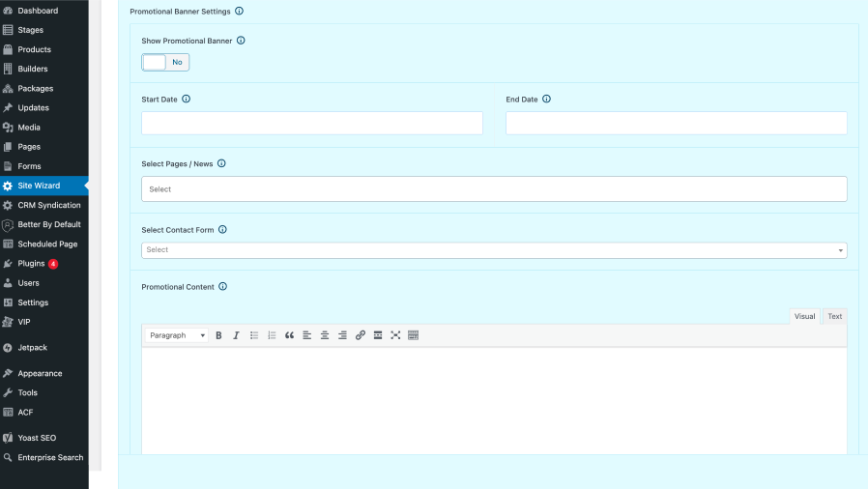The image size is (868, 489).
Task: Apply italic formatting in editor
Action: [237, 335]
